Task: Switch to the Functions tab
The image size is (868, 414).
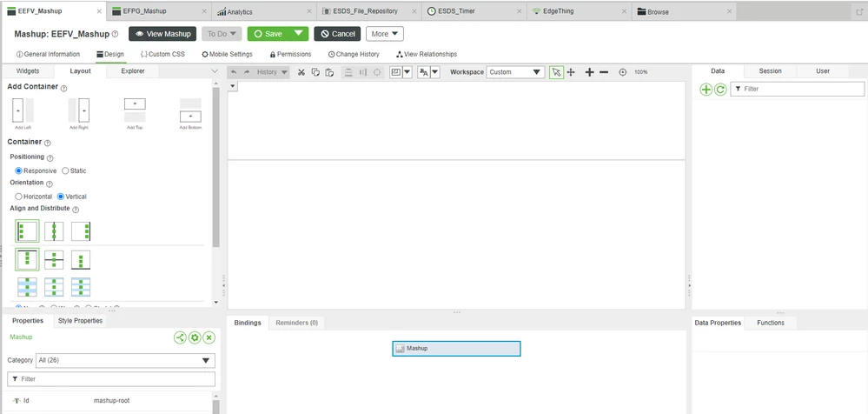Action: pos(771,323)
